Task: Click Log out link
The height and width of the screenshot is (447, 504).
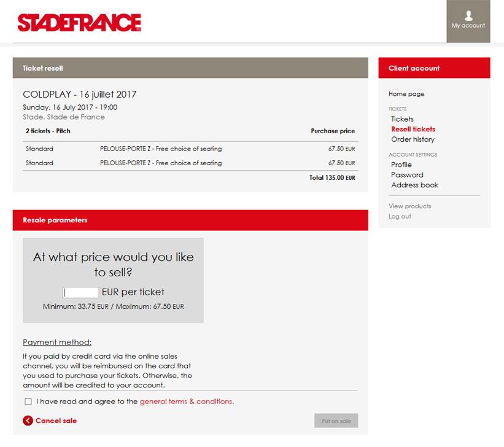Action: coord(400,216)
